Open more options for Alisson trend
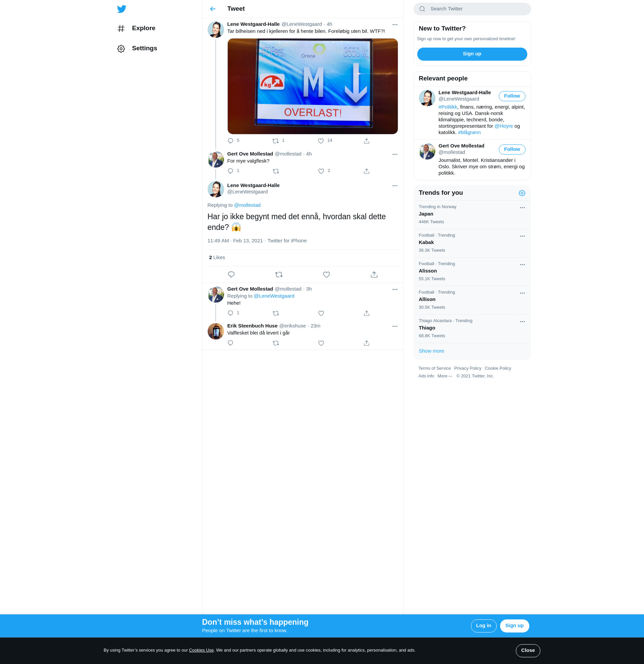This screenshot has height=664, width=644. click(x=522, y=264)
